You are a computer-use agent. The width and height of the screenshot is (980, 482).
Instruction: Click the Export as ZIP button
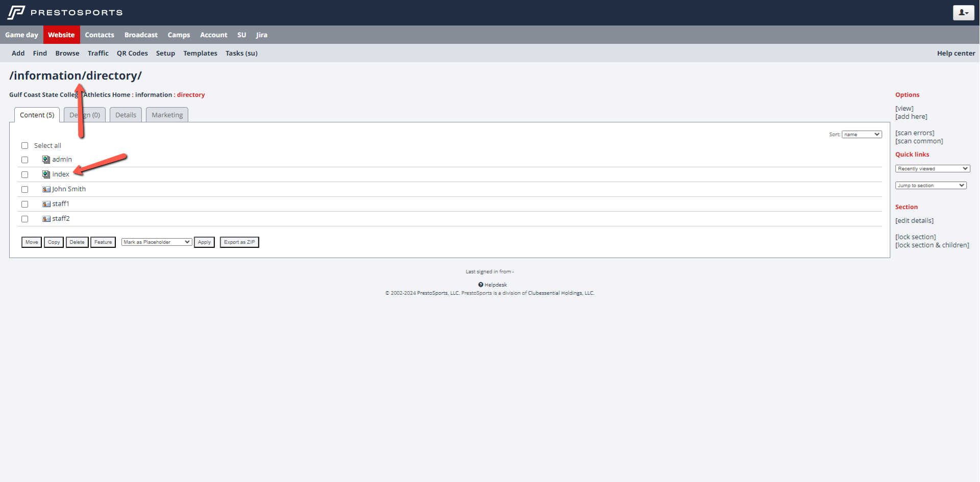(x=239, y=242)
